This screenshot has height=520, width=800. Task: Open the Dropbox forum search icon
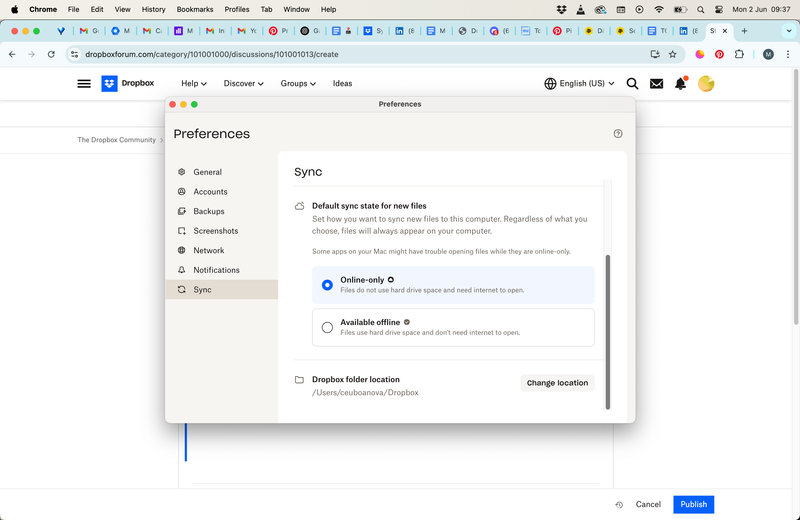click(x=632, y=84)
